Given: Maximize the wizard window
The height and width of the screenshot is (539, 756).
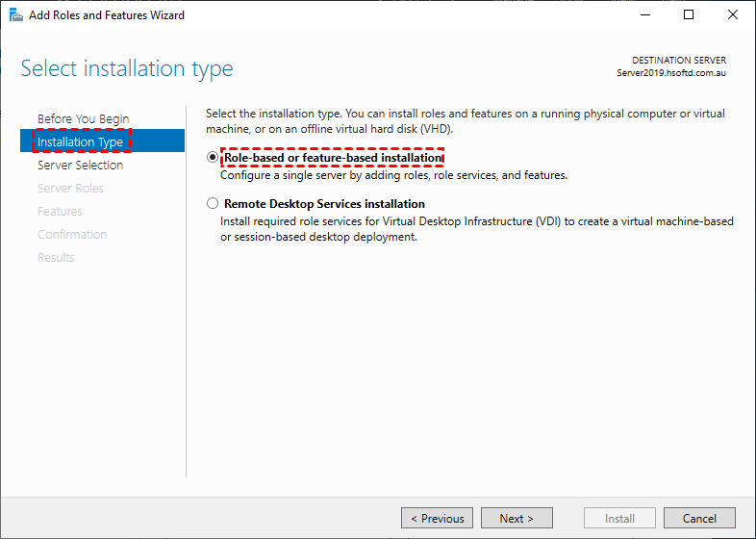Looking at the screenshot, I should click(689, 15).
